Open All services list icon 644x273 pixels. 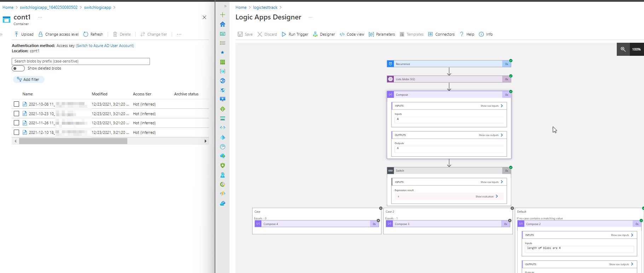pyautogui.click(x=222, y=43)
